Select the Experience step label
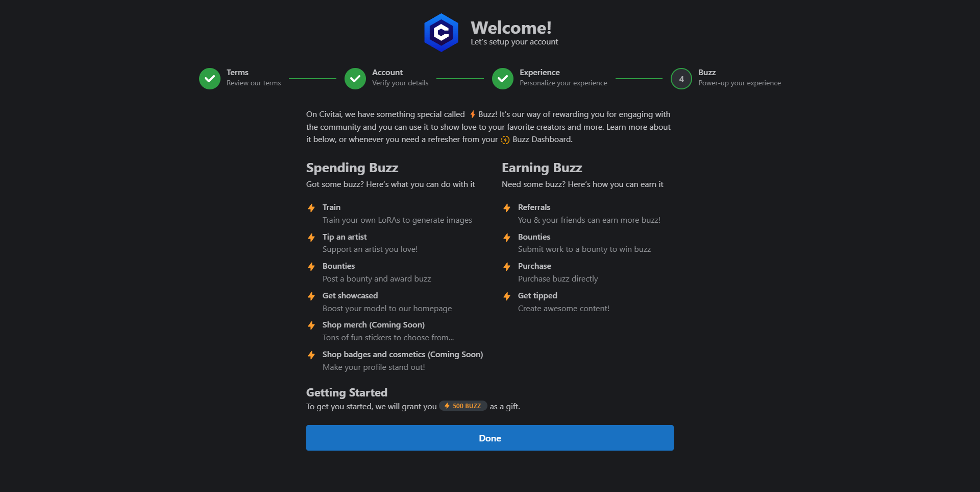 (x=540, y=73)
